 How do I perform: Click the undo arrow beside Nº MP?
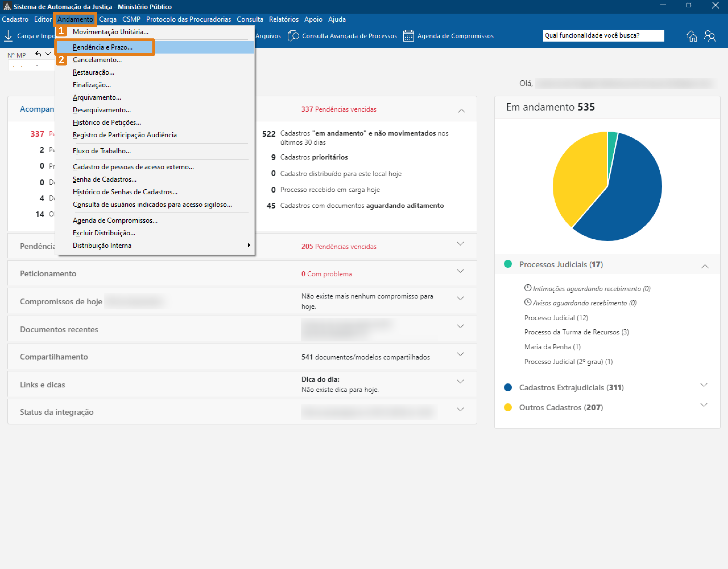[38, 54]
